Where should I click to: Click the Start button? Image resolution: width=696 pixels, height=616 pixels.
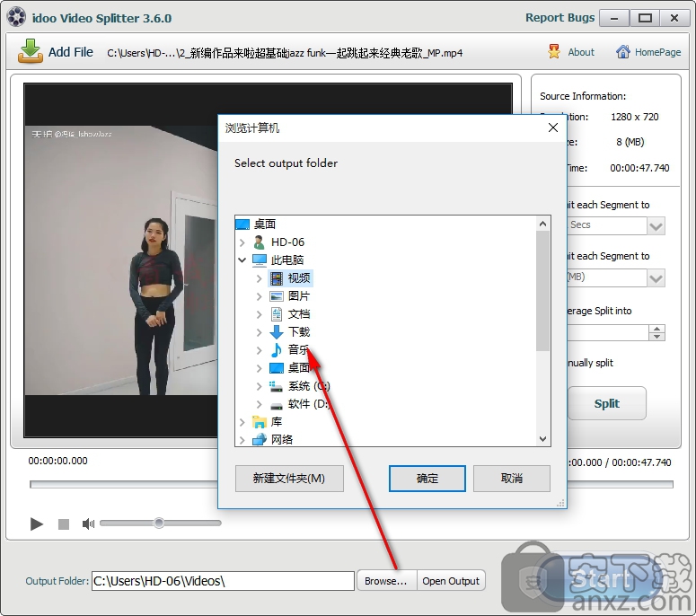(602, 579)
